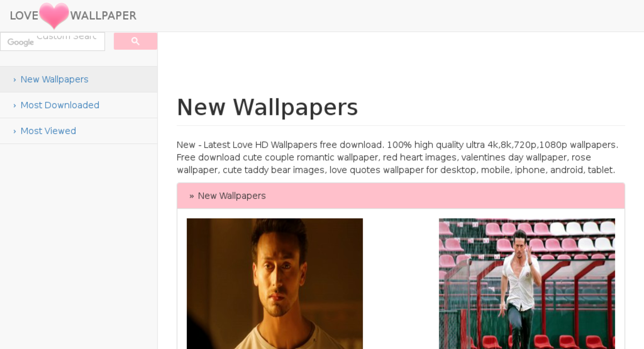Go to the Most Viewed sidebar link
644x349 pixels.
[48, 131]
